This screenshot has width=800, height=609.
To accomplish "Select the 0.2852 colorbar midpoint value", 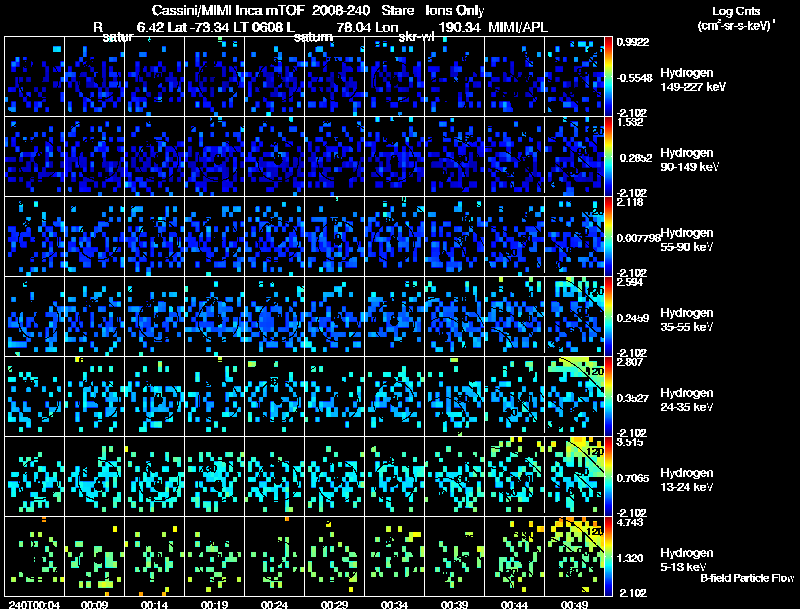I will pyautogui.click(x=634, y=158).
